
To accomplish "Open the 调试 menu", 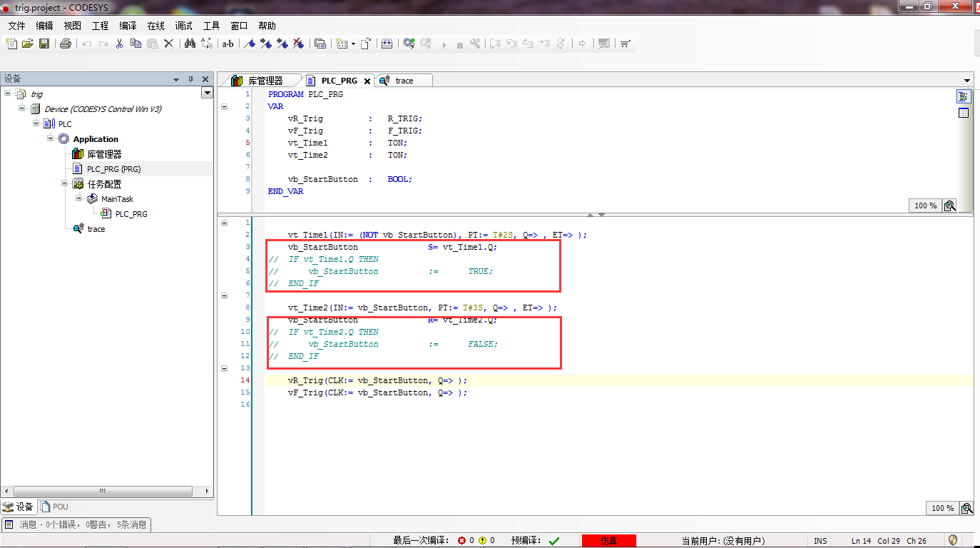I will [x=184, y=26].
